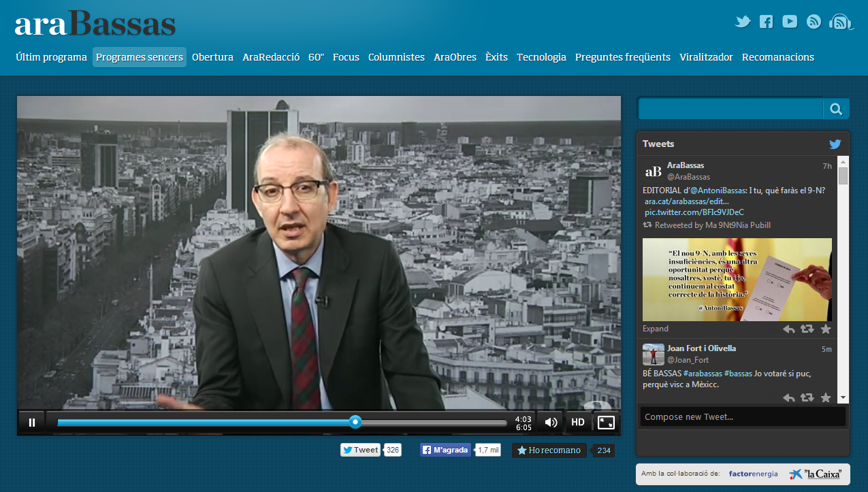The height and width of the screenshot is (492, 868).
Task: Expand the AraBassas tweet
Action: (655, 329)
